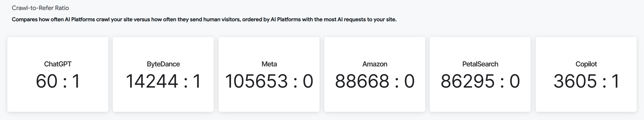Select the PetalSearch ratio card
This screenshot has height=120, width=644.
(x=480, y=100)
